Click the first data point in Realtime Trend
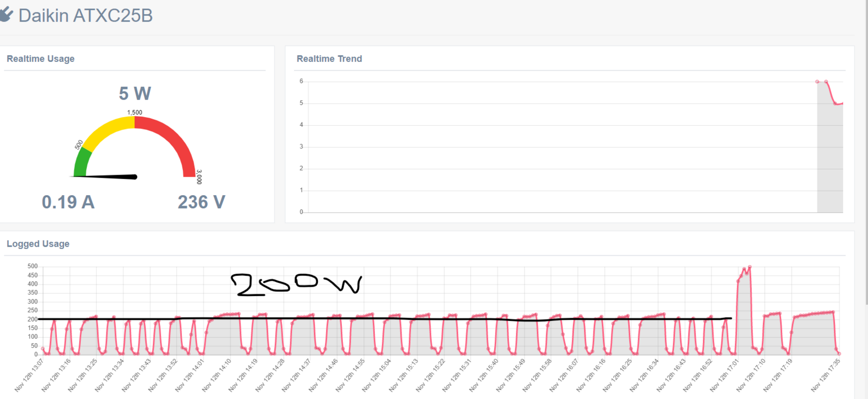Image resolution: width=868 pixels, height=399 pixels. [x=817, y=82]
